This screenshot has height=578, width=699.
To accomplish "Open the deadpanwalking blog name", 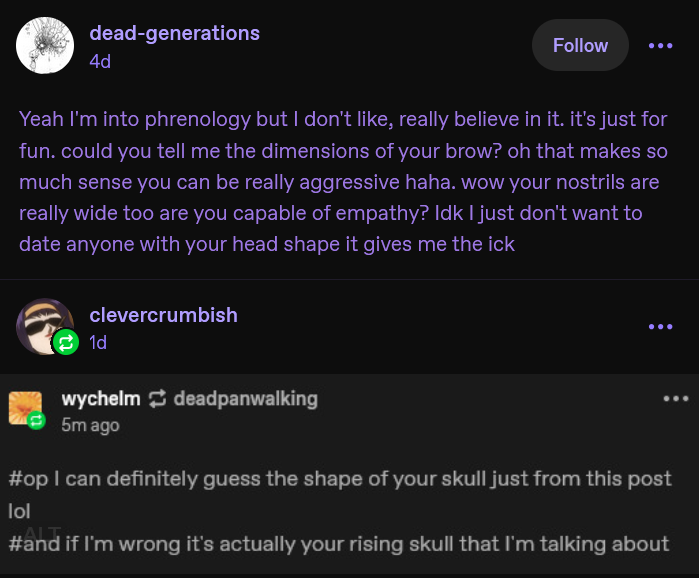I will pos(245,399).
